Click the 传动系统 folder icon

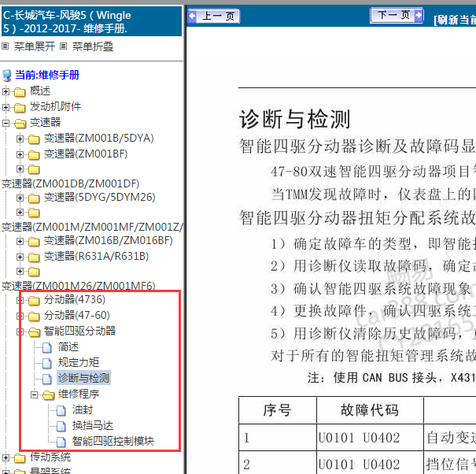click(x=20, y=458)
